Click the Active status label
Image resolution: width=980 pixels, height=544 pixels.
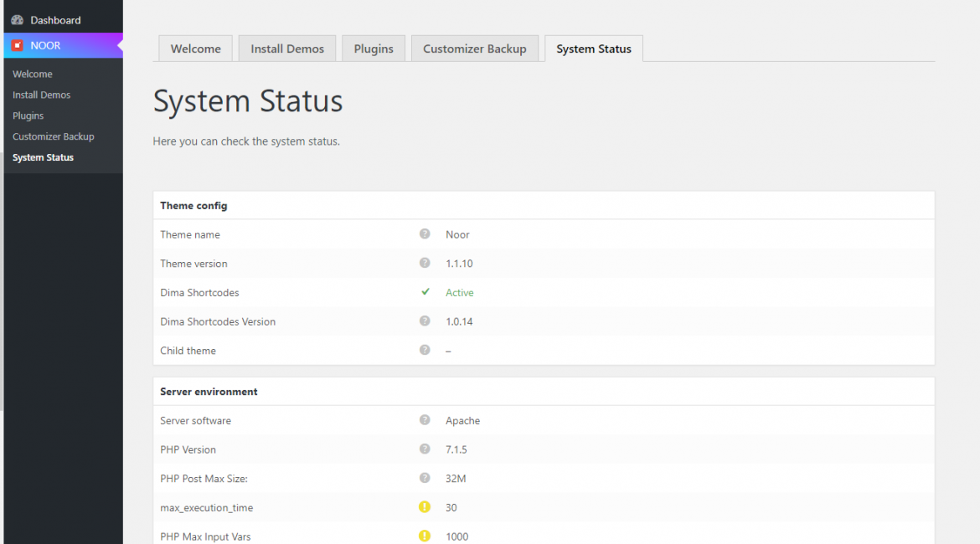(459, 292)
